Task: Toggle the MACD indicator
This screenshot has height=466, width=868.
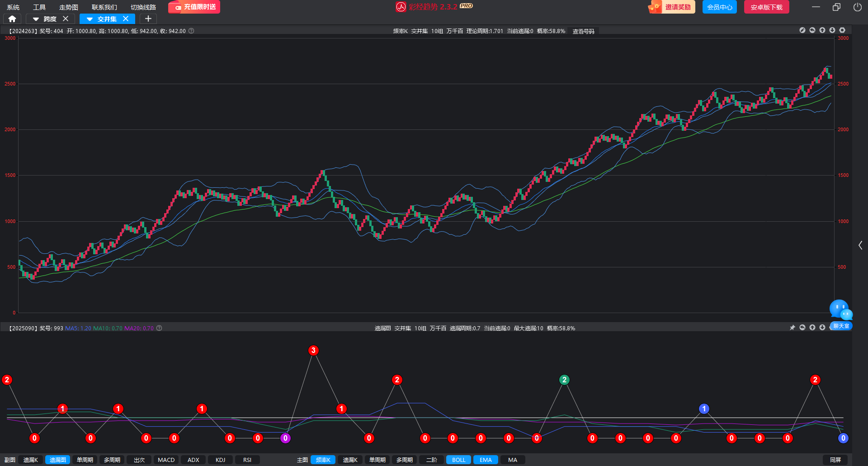Action: click(x=166, y=460)
